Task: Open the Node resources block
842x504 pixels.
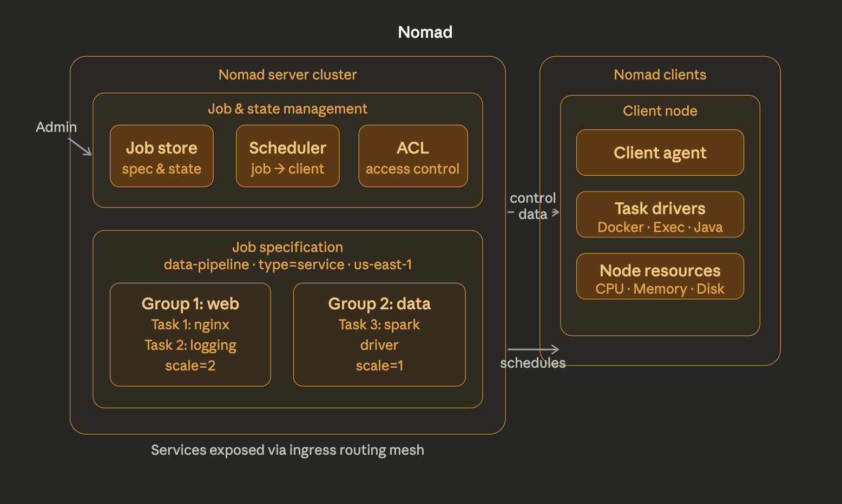Action: pos(660,276)
